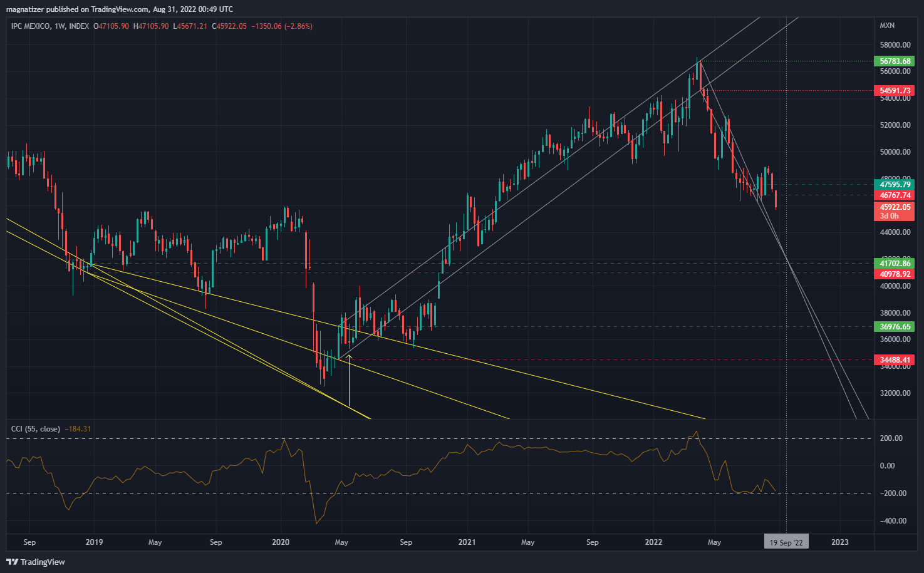Select the 41702.86 green price tag
924x573 pixels.
click(x=895, y=264)
